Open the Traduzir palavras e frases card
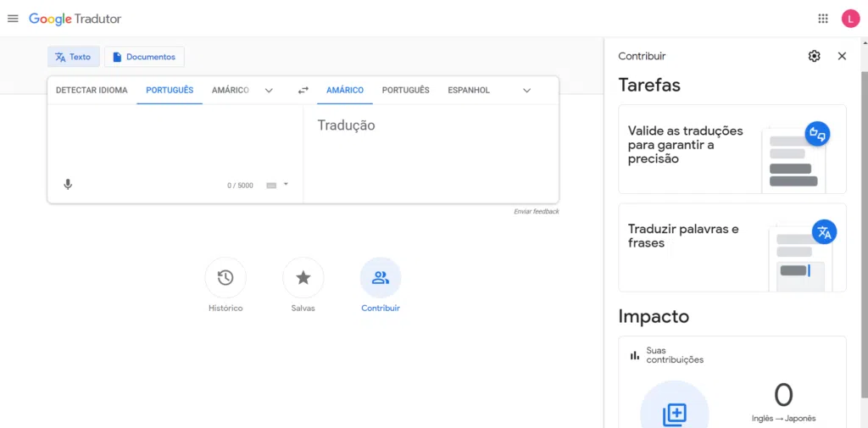 click(732, 247)
